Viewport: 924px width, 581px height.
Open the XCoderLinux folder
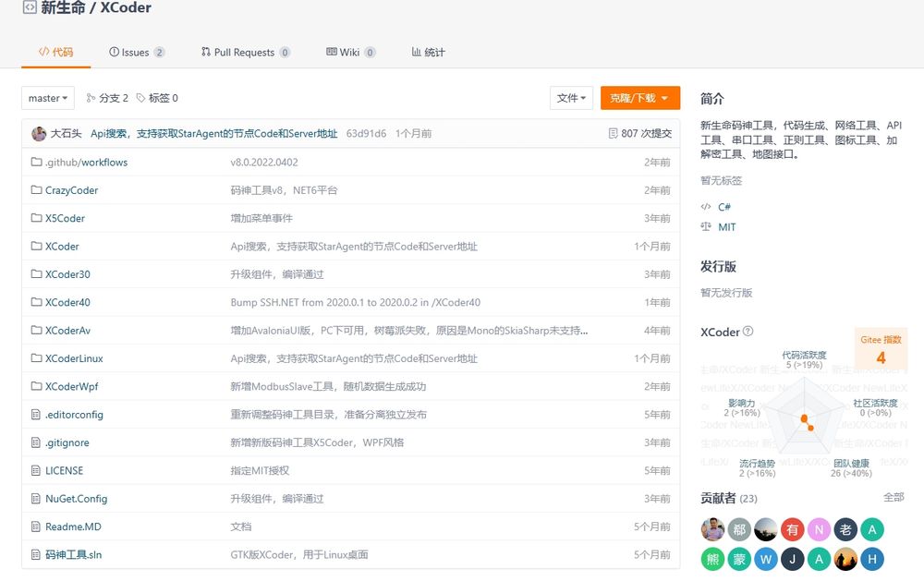(74, 358)
